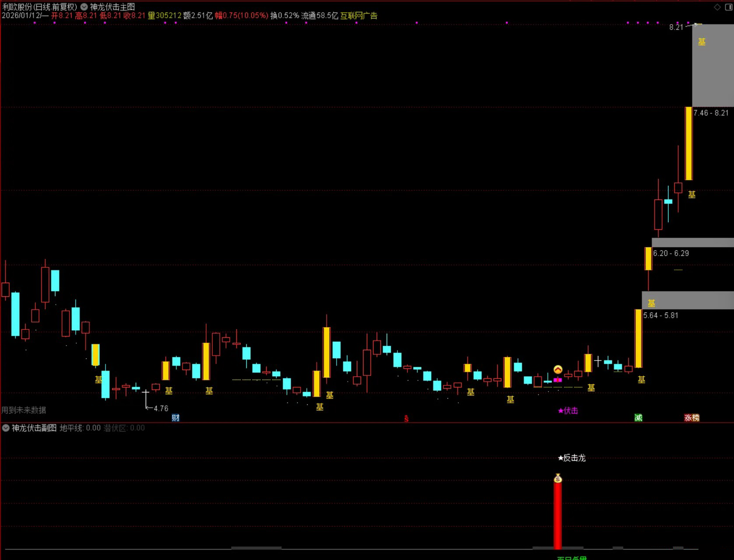Click the 量305212 volume value
734x560 pixels.
165,16
